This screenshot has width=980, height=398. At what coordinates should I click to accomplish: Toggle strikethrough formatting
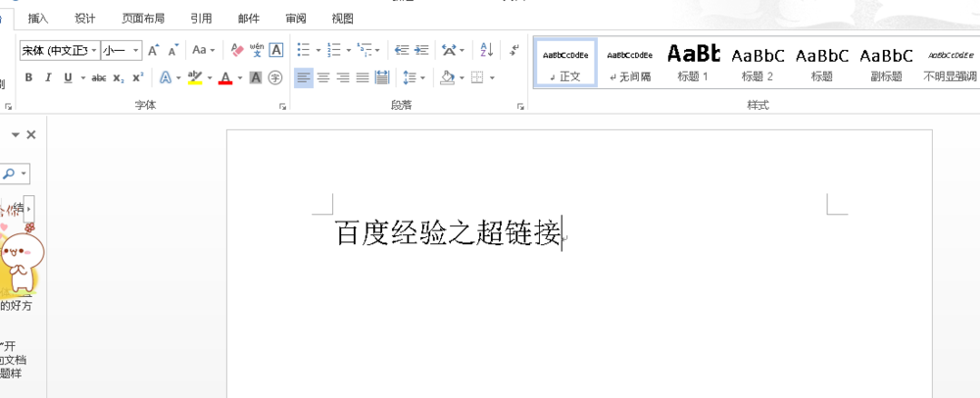[99, 78]
